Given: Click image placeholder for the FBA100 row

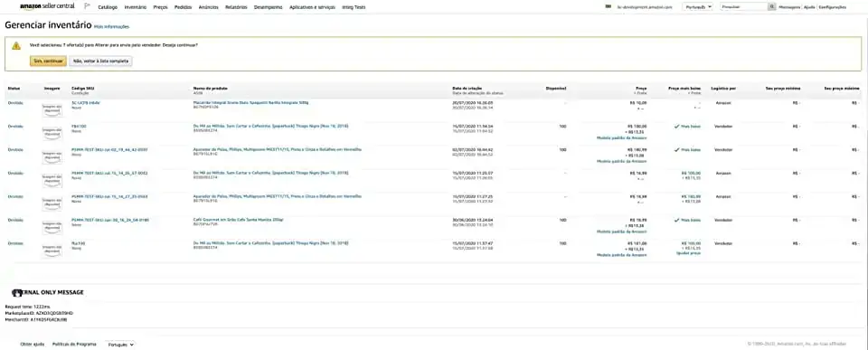Looking at the screenshot, I should pyautogui.click(x=52, y=133).
